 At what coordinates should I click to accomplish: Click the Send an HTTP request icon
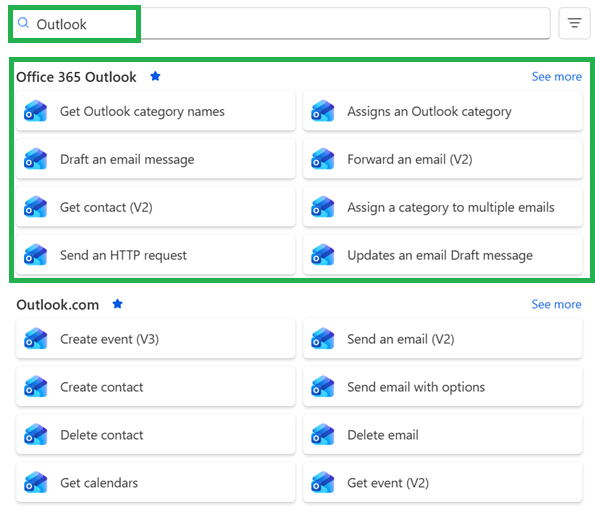pyautogui.click(x=35, y=255)
